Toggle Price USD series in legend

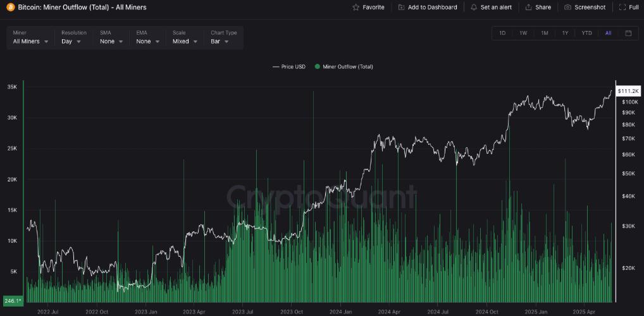coord(288,66)
